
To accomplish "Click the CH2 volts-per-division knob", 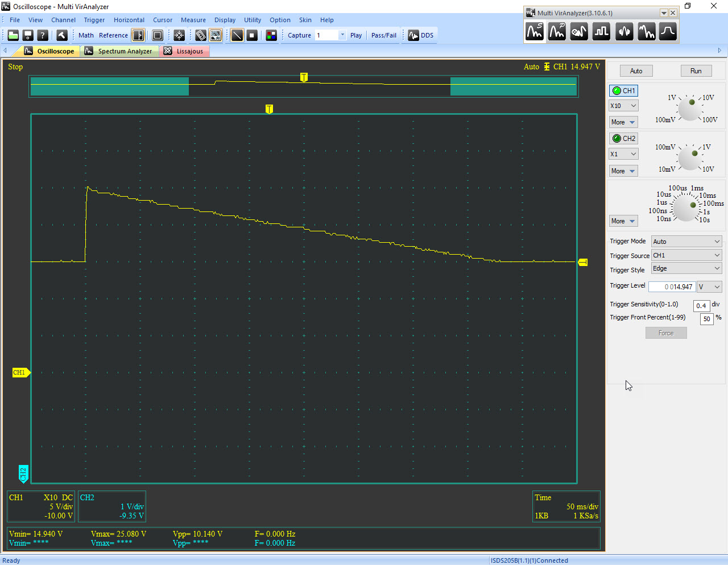I will point(690,158).
